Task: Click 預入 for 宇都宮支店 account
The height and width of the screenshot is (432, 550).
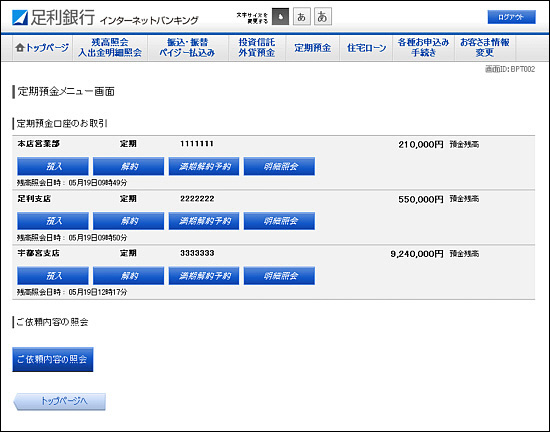Action: tap(53, 276)
